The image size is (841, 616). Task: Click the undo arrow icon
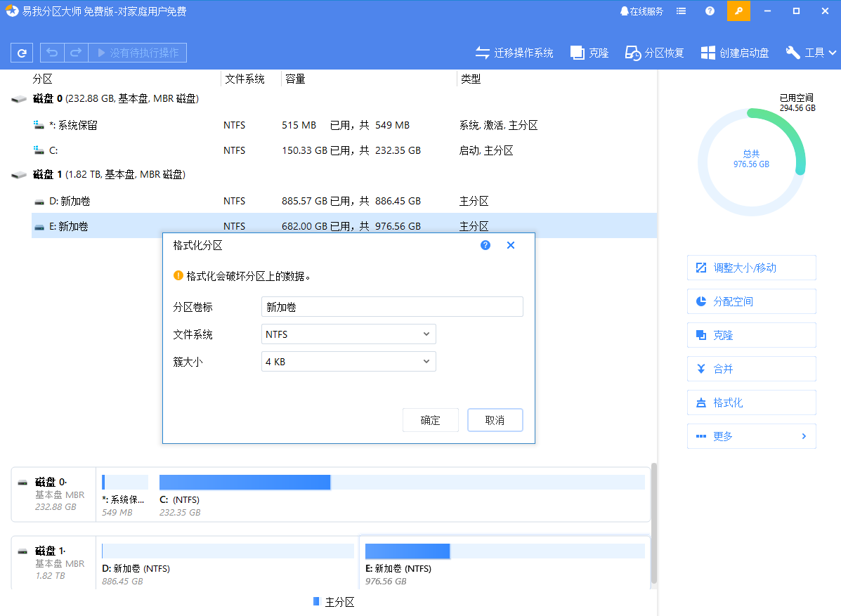(x=52, y=53)
